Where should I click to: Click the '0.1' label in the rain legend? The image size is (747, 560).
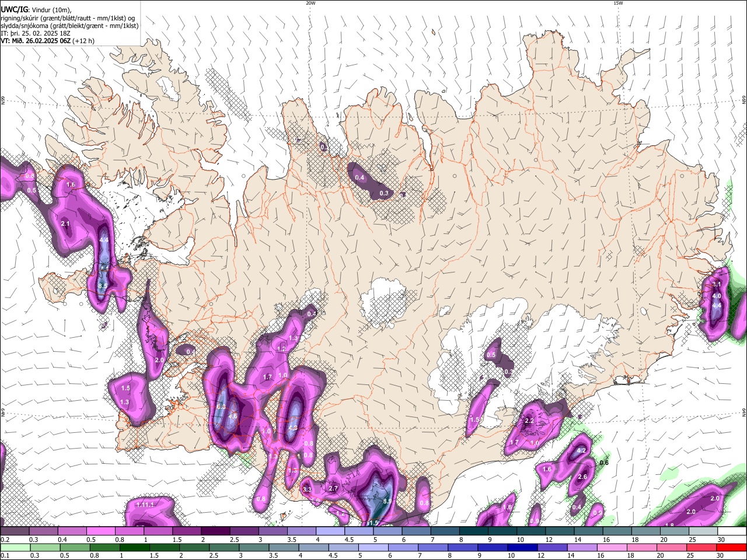5,556
